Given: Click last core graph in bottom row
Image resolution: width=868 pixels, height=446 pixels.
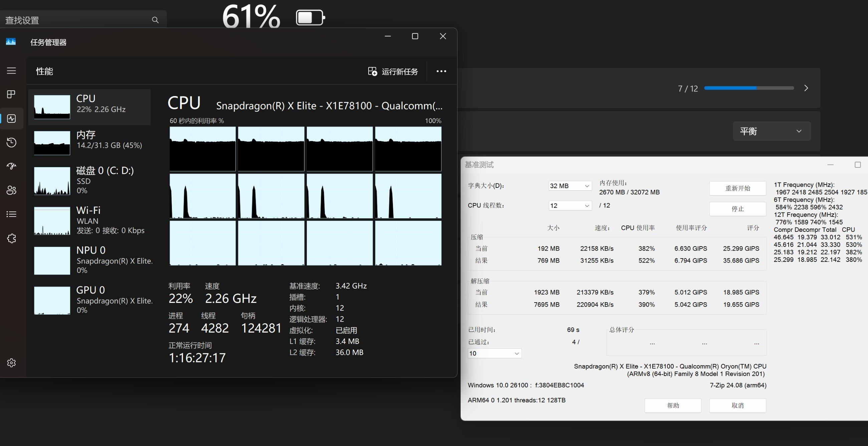Looking at the screenshot, I should pos(408,243).
